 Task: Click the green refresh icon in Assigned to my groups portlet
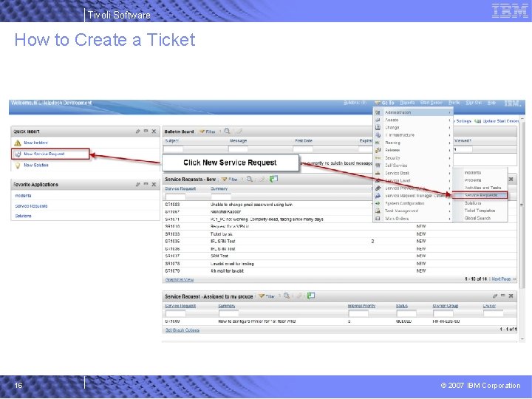[311, 296]
